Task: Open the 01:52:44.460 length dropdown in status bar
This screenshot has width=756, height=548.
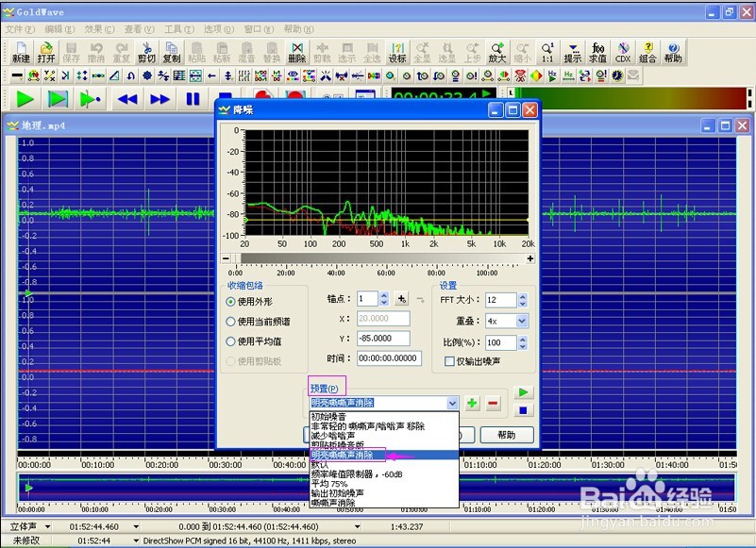Action: point(137,526)
